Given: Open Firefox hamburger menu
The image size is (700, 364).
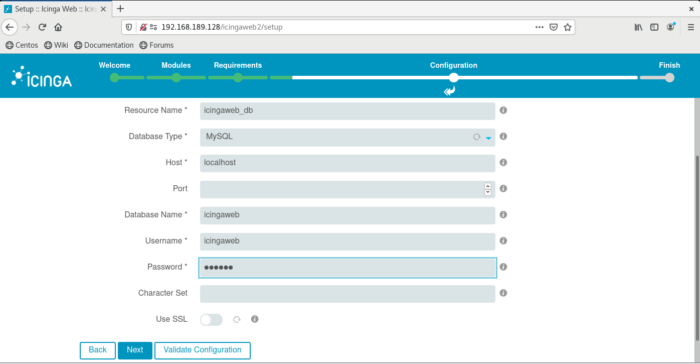Looking at the screenshot, I should (x=691, y=27).
